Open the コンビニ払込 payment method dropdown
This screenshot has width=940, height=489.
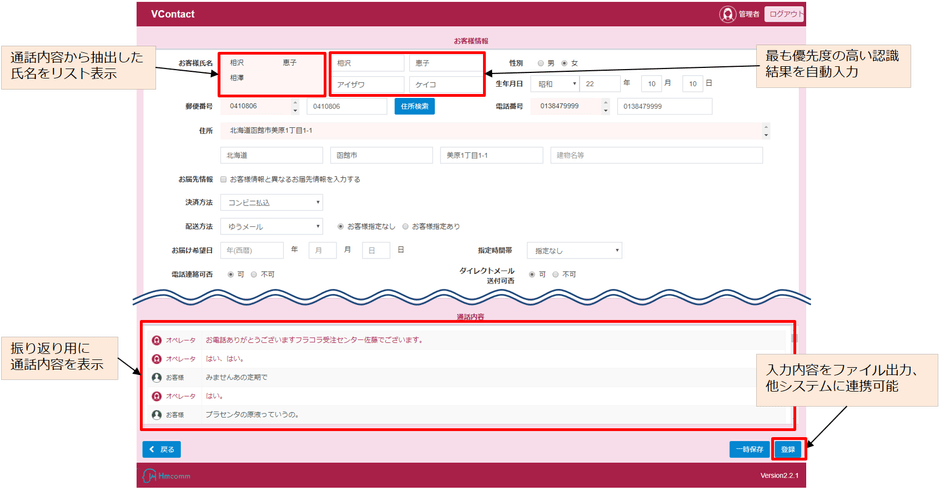click(271, 202)
